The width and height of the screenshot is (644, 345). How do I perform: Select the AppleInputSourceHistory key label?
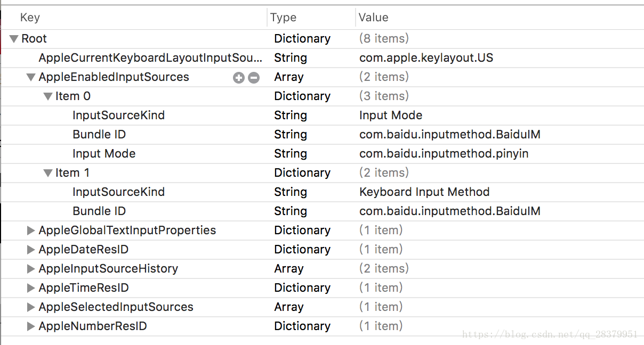click(108, 268)
